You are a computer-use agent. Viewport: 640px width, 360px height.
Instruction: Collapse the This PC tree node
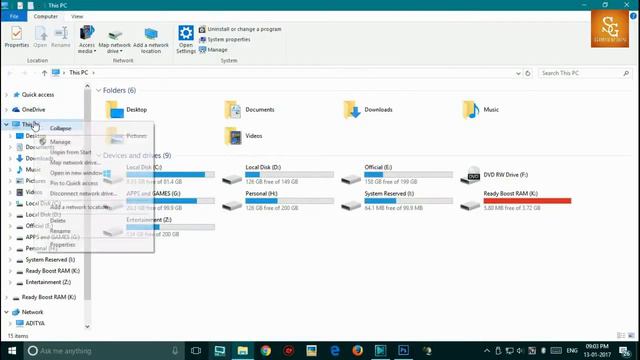point(6,124)
